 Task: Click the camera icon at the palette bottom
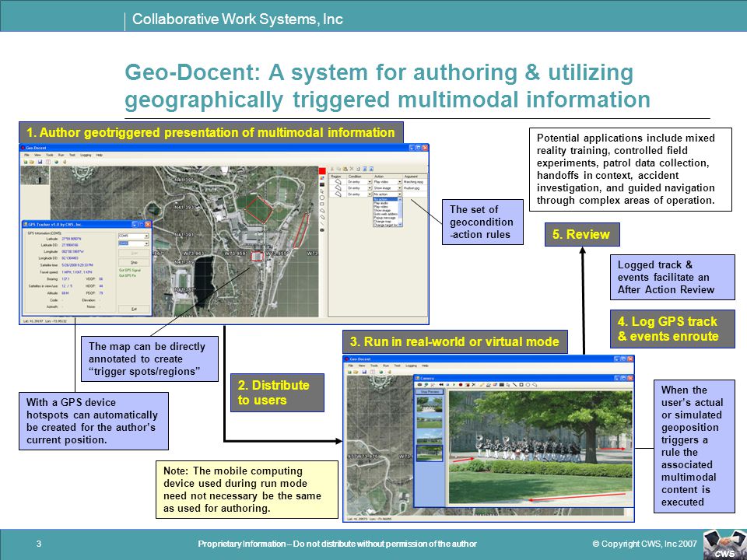click(322, 230)
